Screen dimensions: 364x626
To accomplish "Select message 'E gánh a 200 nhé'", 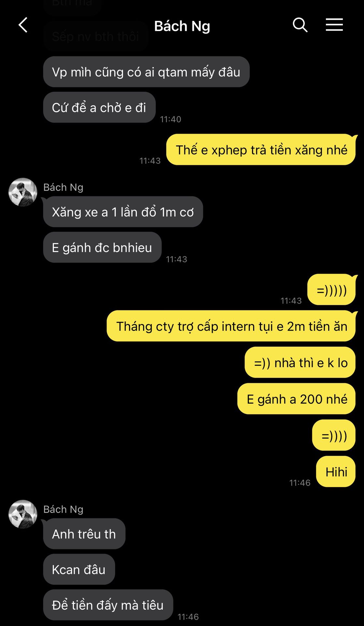I will pyautogui.click(x=297, y=399).
